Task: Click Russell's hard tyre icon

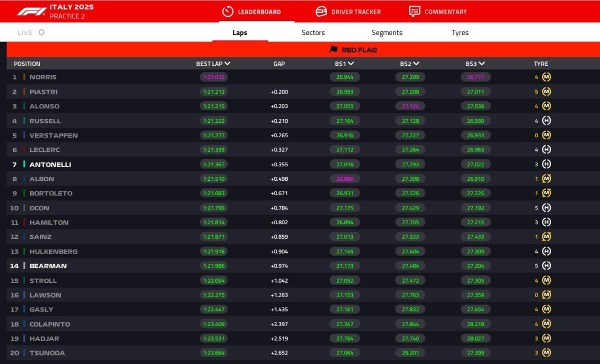Action: pos(546,121)
